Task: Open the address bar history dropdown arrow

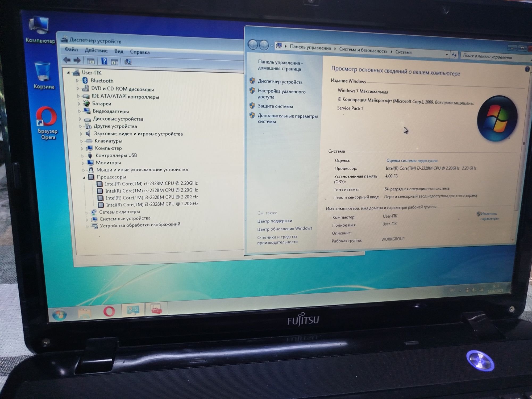Action: [x=447, y=55]
